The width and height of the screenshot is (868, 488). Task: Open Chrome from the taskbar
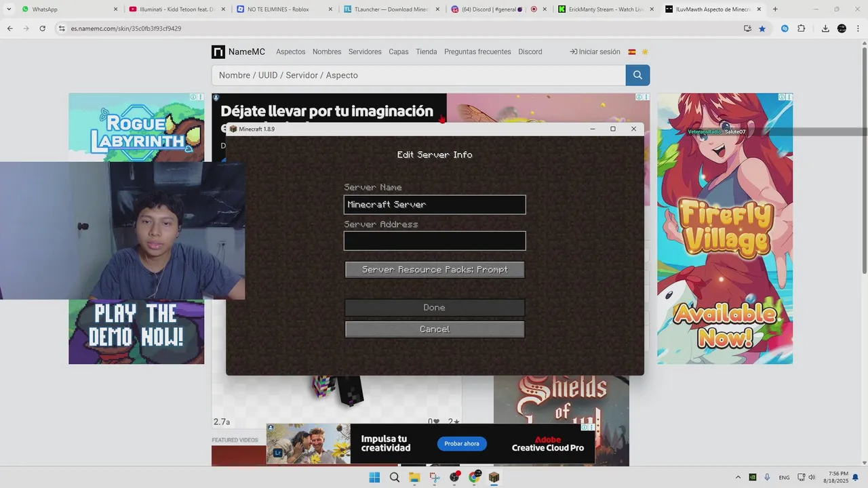[x=475, y=477]
